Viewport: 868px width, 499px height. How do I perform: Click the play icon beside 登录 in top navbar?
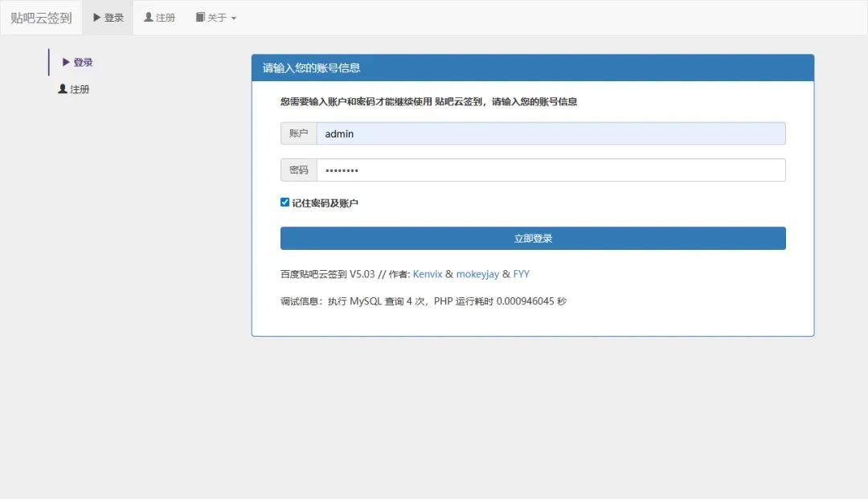tap(97, 18)
